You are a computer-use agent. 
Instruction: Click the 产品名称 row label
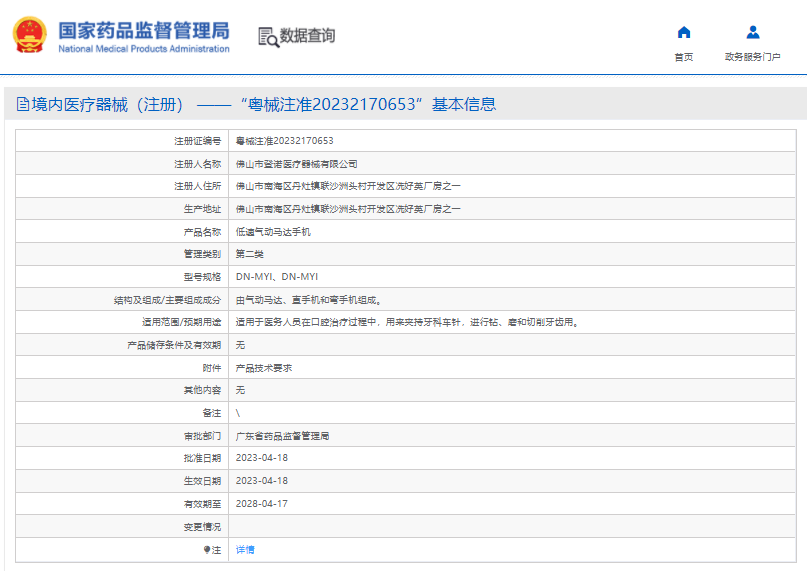point(202,232)
